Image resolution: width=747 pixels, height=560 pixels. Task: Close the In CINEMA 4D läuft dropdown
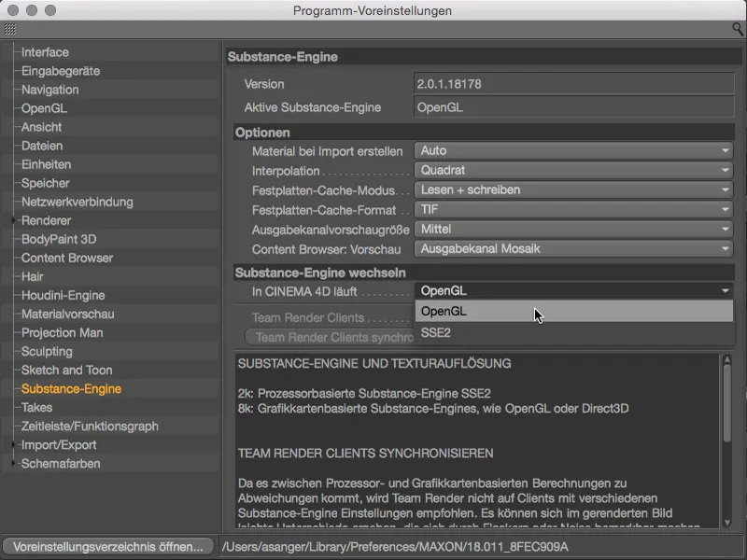click(573, 290)
